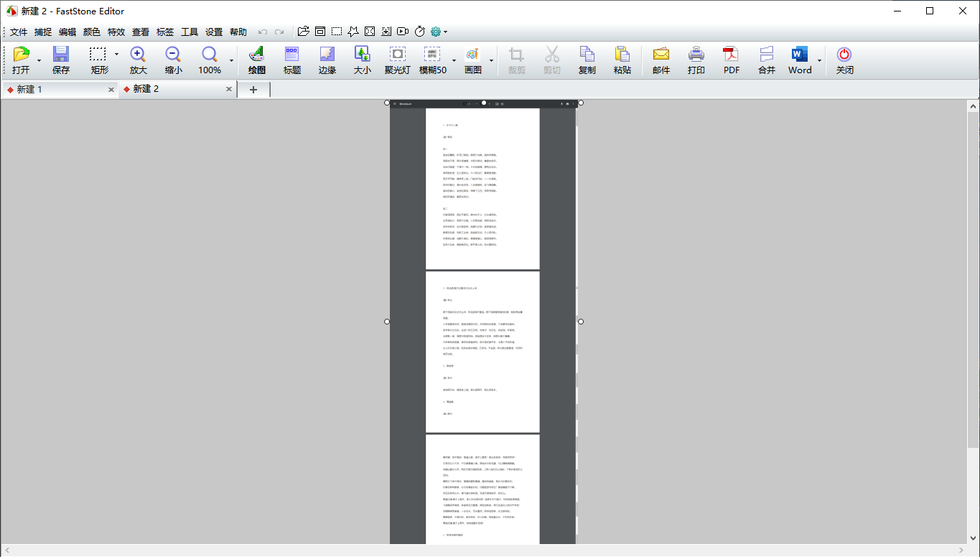Expand the 矩形 selection shape dropdown arrow
The height and width of the screenshot is (557, 980).
[x=116, y=55]
